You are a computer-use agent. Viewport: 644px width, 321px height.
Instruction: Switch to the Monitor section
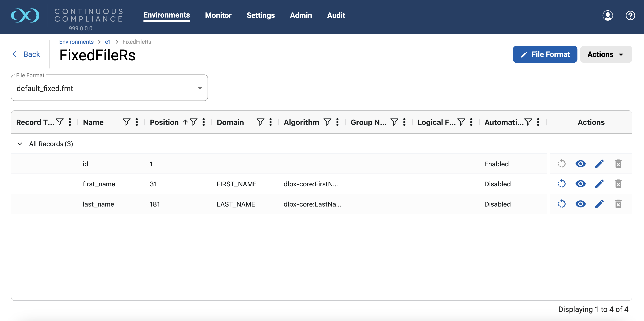click(x=218, y=15)
